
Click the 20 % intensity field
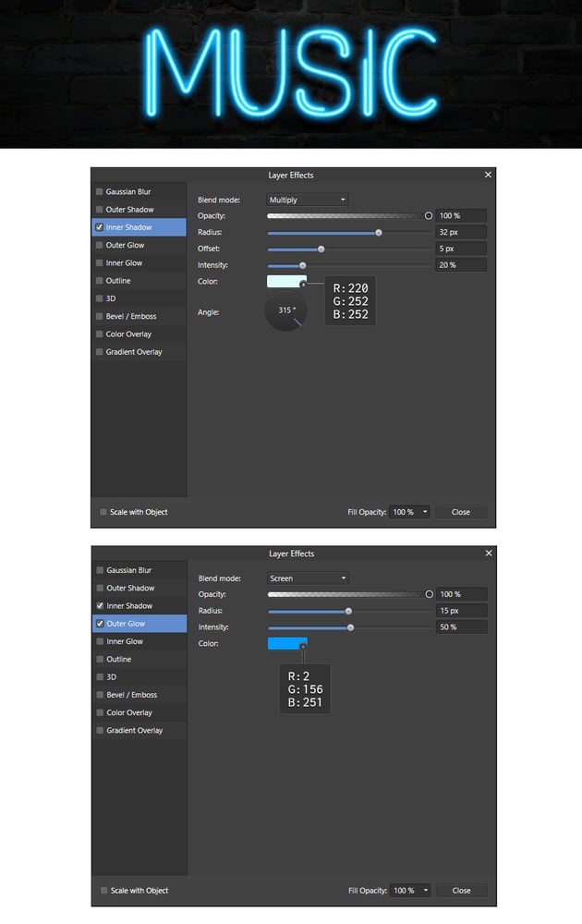(x=461, y=265)
